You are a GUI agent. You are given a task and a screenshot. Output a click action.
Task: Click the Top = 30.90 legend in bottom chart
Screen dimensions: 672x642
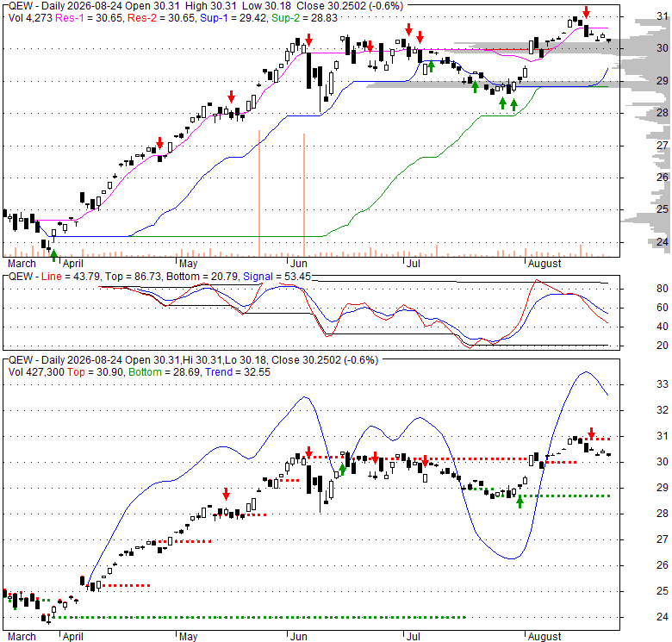(95, 372)
